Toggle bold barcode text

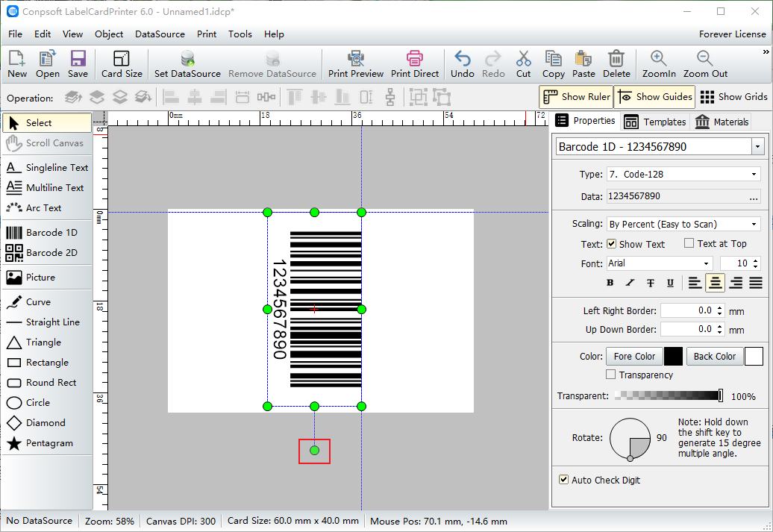coord(610,283)
